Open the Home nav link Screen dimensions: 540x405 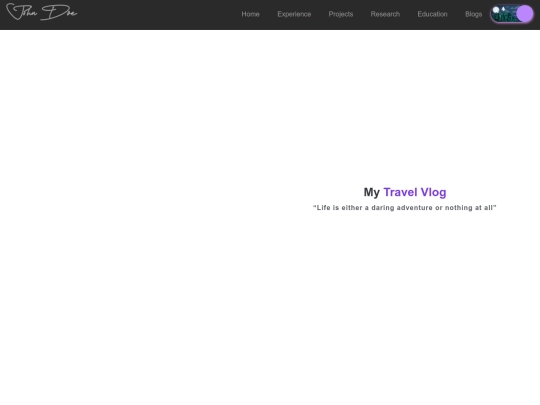pyautogui.click(x=250, y=14)
